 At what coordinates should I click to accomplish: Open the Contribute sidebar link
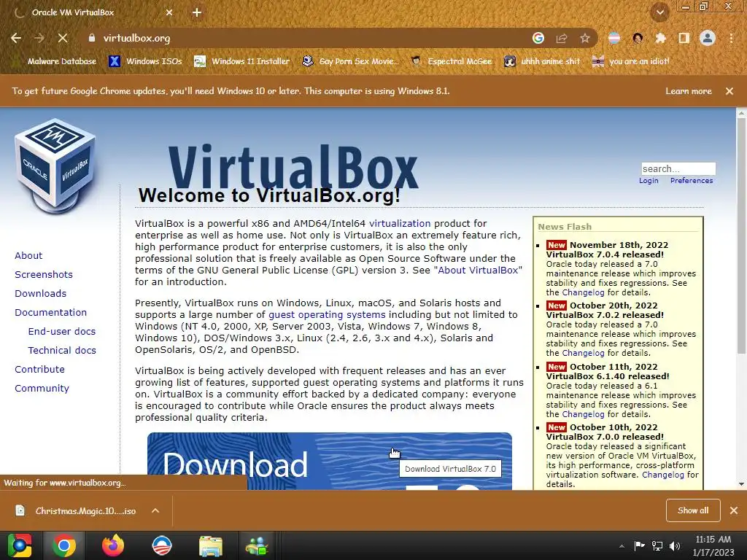click(x=39, y=370)
